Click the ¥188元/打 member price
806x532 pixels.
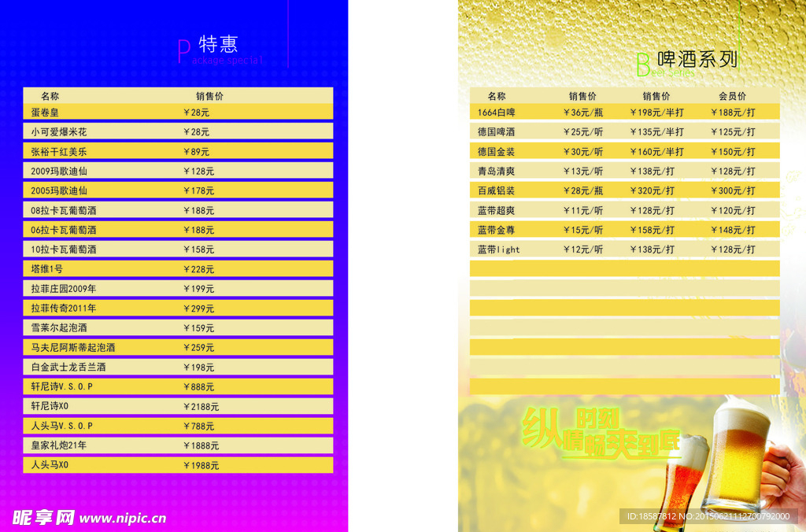(733, 113)
